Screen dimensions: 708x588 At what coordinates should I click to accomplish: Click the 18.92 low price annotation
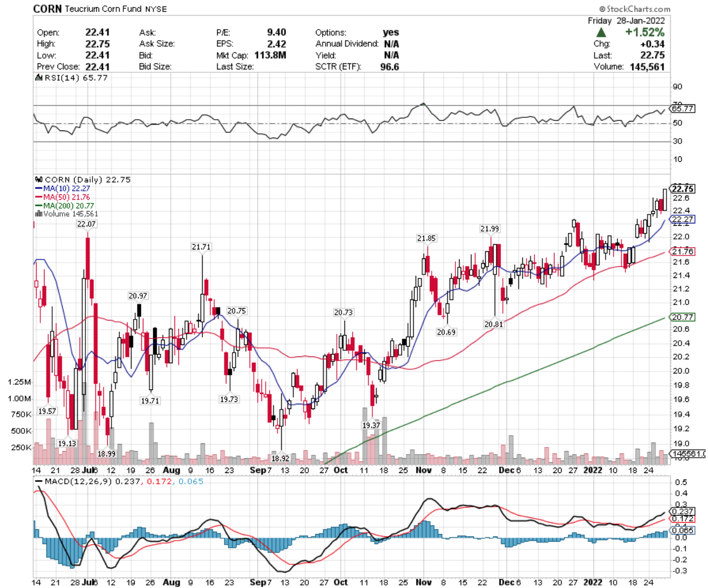[x=280, y=459]
